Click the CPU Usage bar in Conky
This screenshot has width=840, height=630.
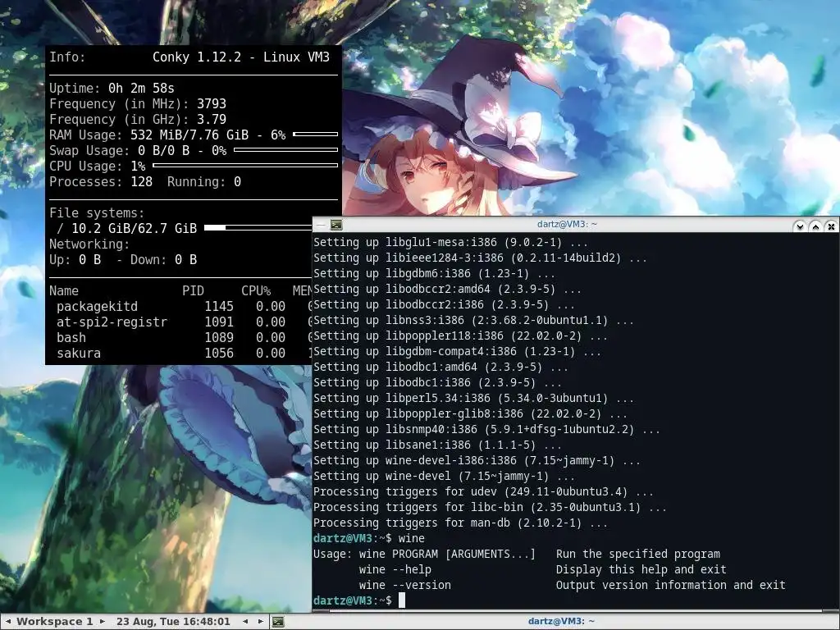pyautogui.click(x=245, y=165)
